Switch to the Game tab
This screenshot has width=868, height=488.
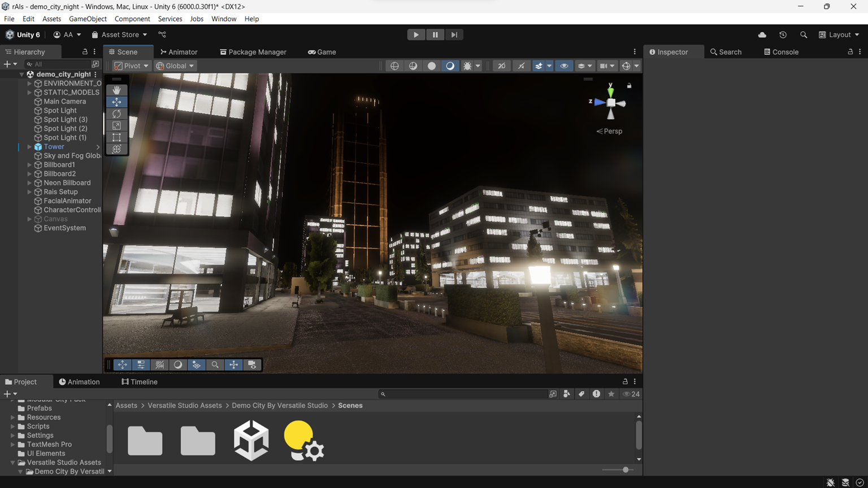click(322, 51)
